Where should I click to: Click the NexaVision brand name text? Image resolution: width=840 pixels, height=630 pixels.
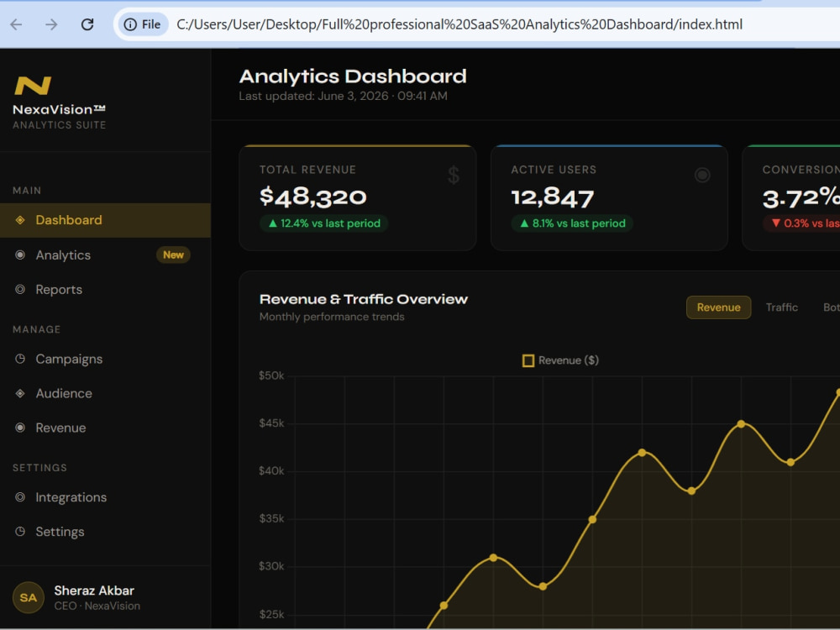[x=59, y=110]
